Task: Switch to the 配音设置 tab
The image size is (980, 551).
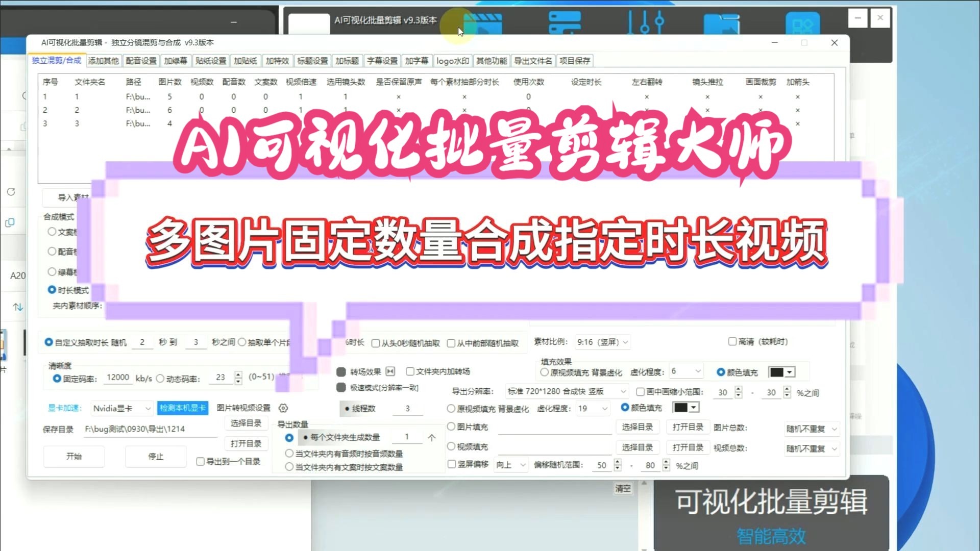Action: (x=141, y=61)
